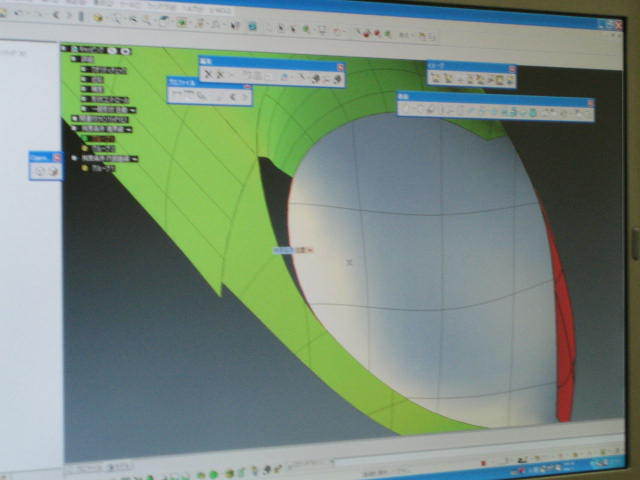
Task: Collapse the tree node directly above the brown item
Action: click(x=74, y=129)
